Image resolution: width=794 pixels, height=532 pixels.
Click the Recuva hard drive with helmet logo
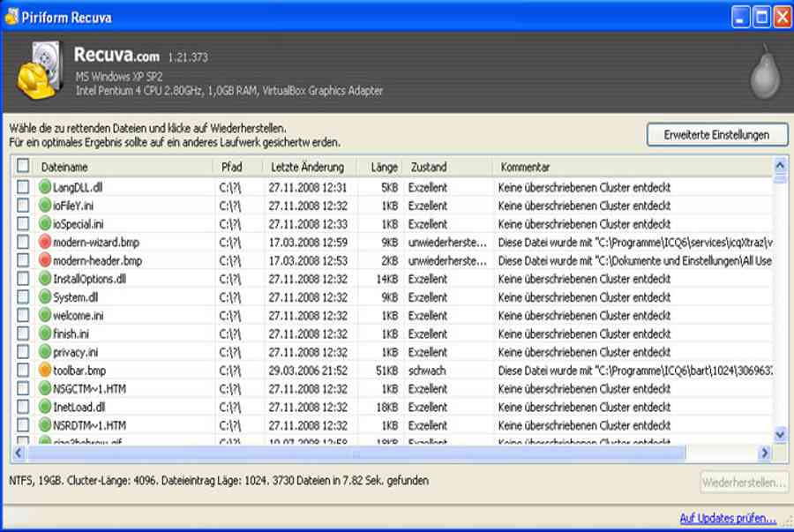[x=39, y=71]
